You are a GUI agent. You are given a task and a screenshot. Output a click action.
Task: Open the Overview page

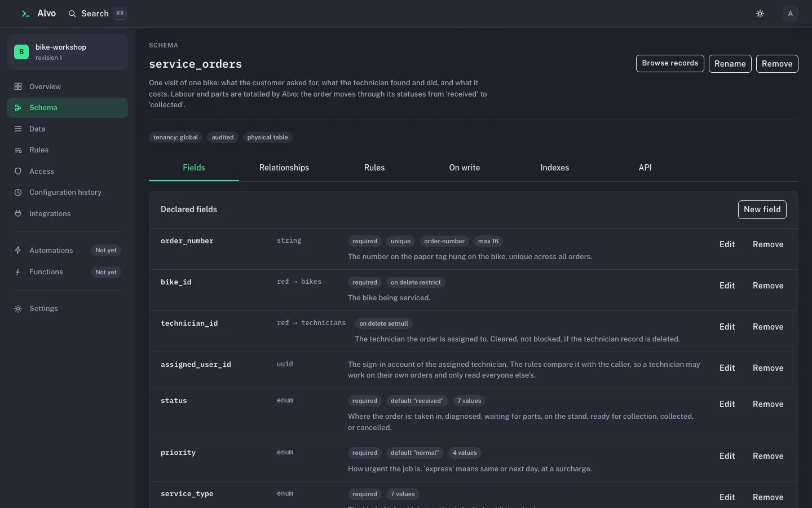coord(67,86)
